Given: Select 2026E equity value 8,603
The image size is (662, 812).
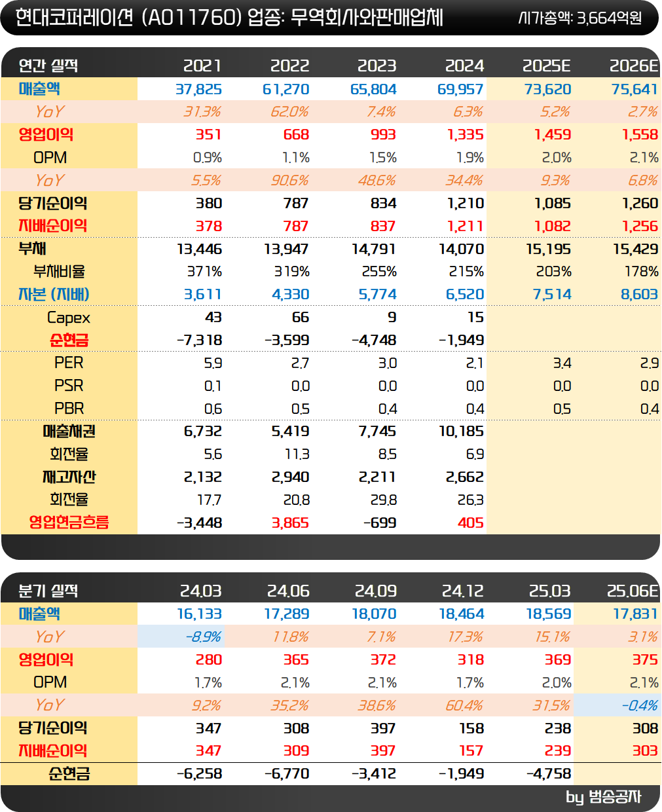Looking at the screenshot, I should click(639, 295).
